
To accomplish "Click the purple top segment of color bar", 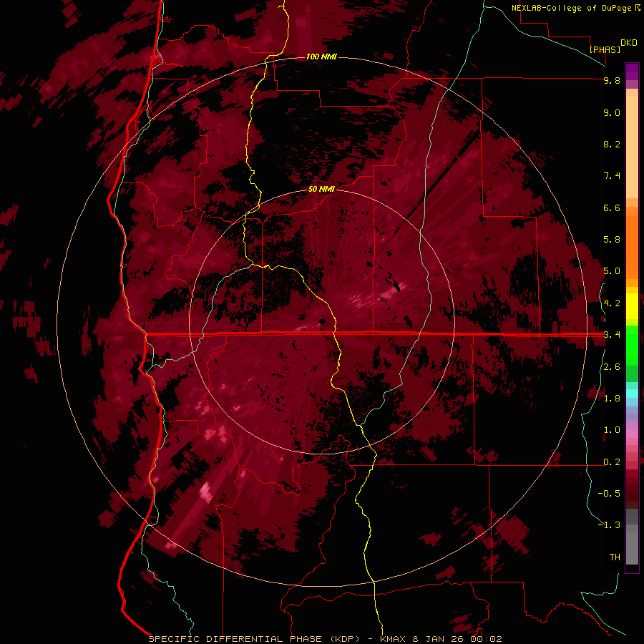I will [x=632, y=72].
